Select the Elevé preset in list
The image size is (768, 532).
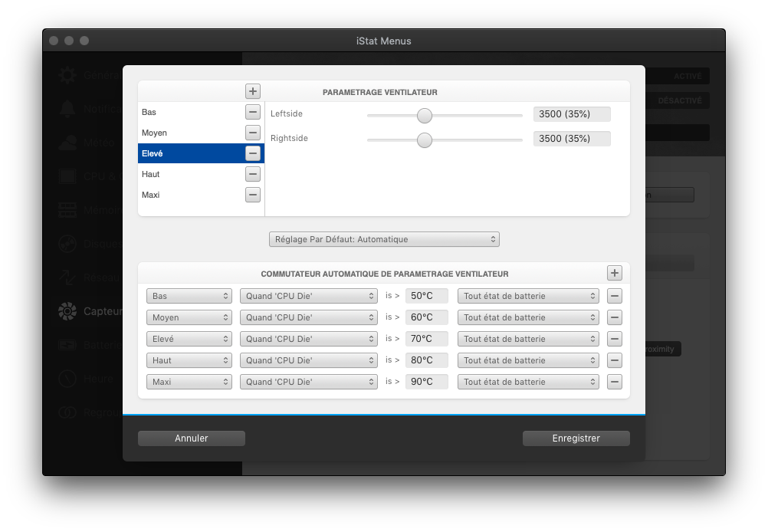pyautogui.click(x=191, y=153)
